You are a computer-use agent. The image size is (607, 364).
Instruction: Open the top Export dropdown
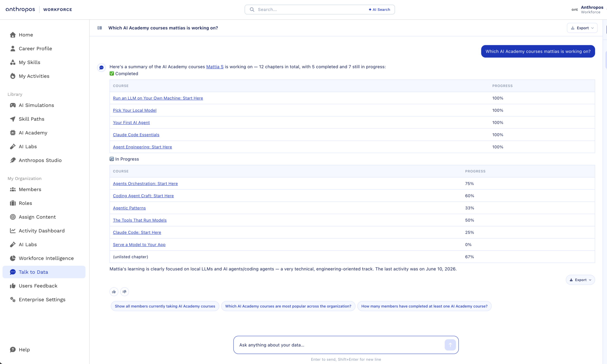click(582, 28)
